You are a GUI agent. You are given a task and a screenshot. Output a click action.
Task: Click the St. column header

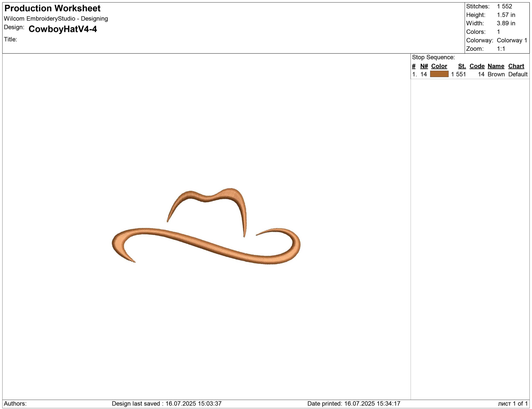(x=462, y=66)
